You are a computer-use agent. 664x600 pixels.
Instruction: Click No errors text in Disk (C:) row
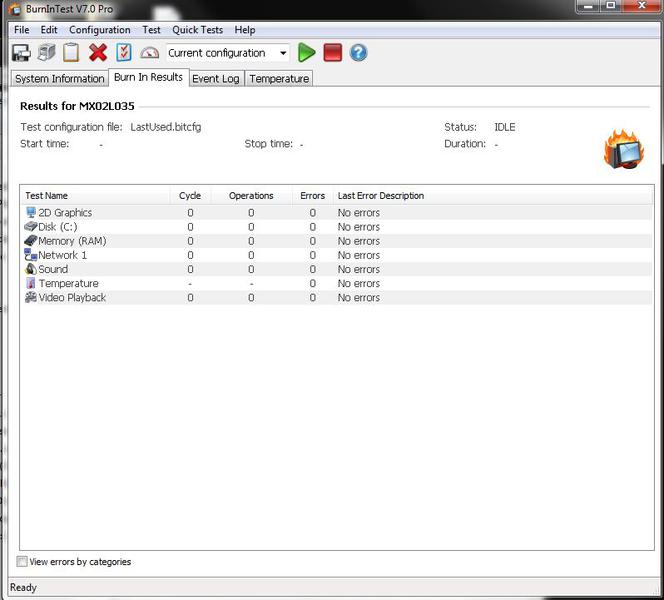click(358, 227)
